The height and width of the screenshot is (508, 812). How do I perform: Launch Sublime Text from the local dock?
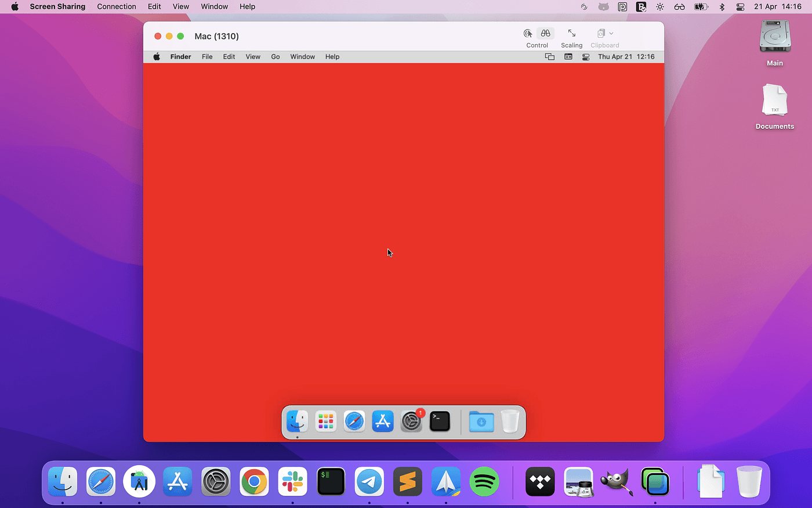[408, 481]
